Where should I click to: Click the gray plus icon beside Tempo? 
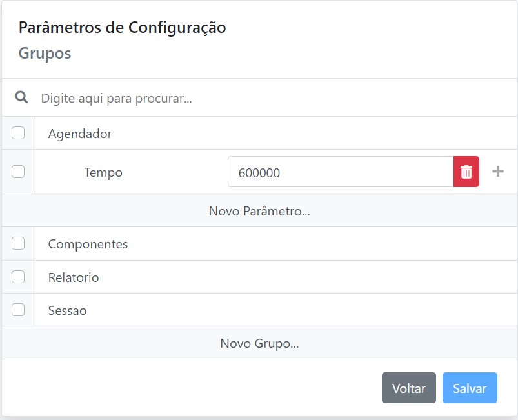click(497, 172)
